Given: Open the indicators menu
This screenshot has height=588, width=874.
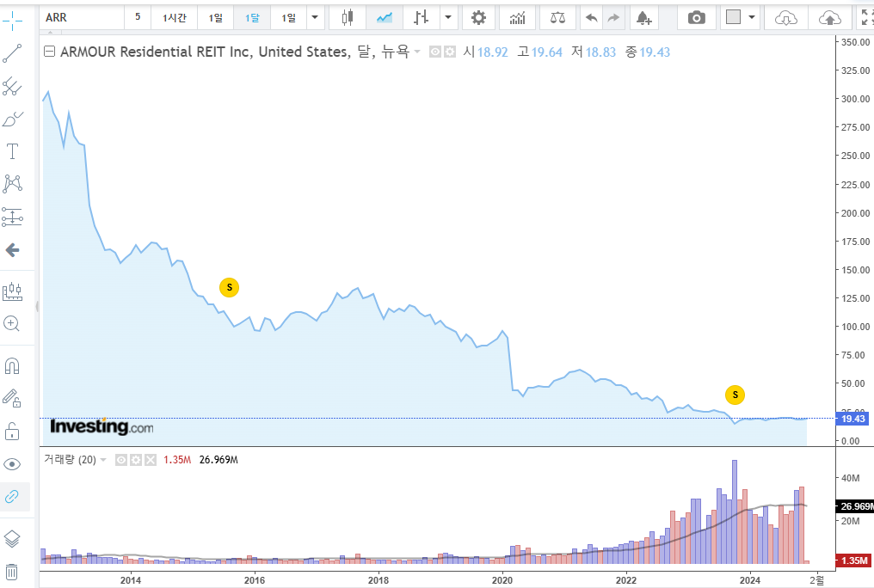Looking at the screenshot, I should (x=517, y=18).
